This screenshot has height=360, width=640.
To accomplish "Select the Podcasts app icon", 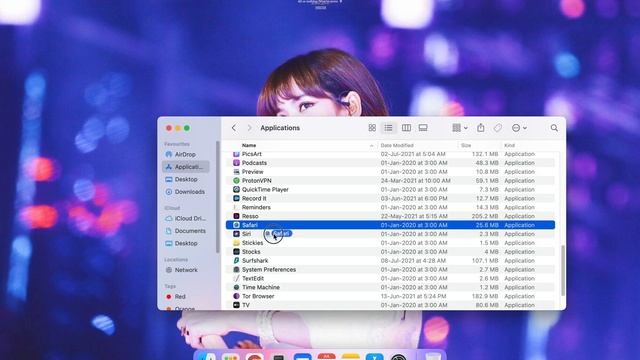I will point(236,163).
